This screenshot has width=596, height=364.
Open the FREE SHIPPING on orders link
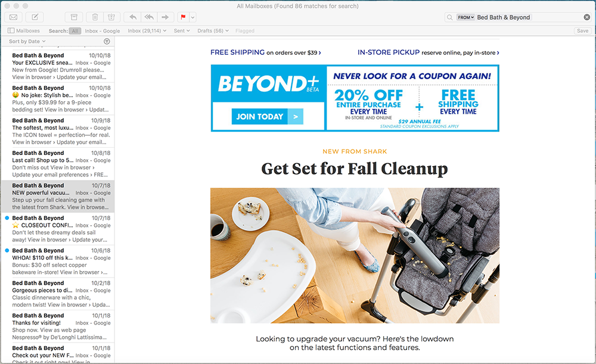265,52
